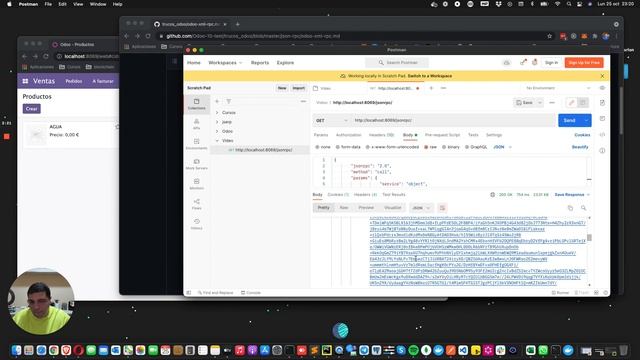
Task: Open collections panel three-dot options
Action: pos(303,101)
